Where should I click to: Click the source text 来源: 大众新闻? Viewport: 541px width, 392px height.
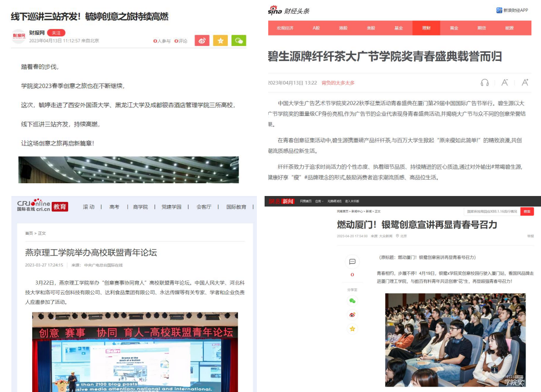[x=381, y=236]
